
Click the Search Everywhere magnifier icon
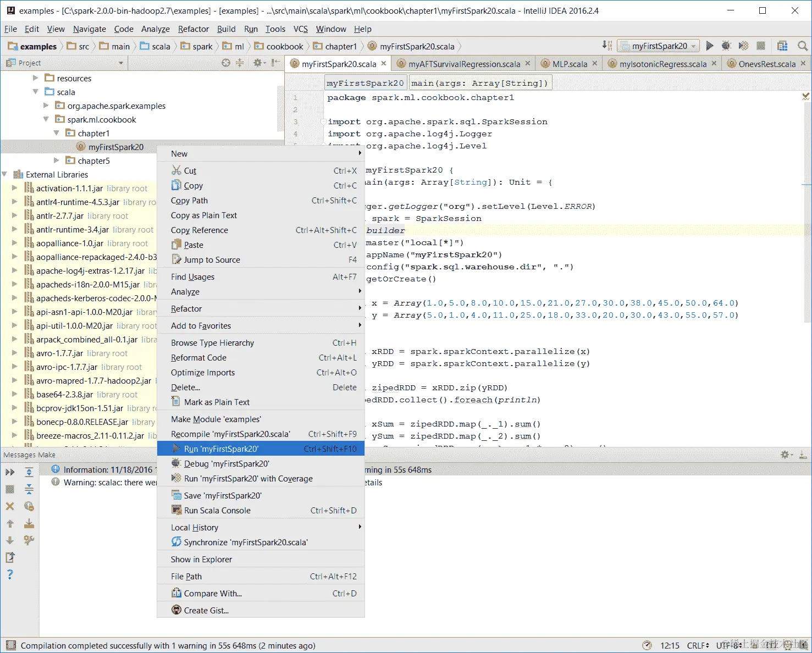click(x=803, y=46)
